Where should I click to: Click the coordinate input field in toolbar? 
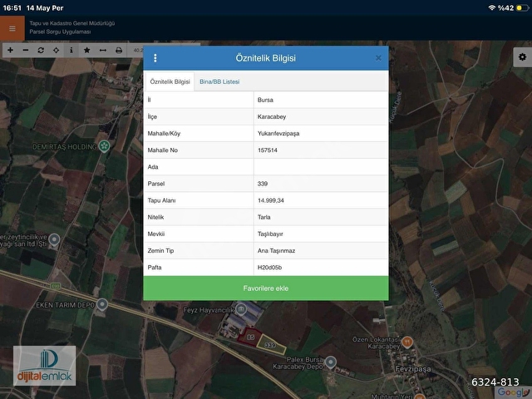click(137, 50)
